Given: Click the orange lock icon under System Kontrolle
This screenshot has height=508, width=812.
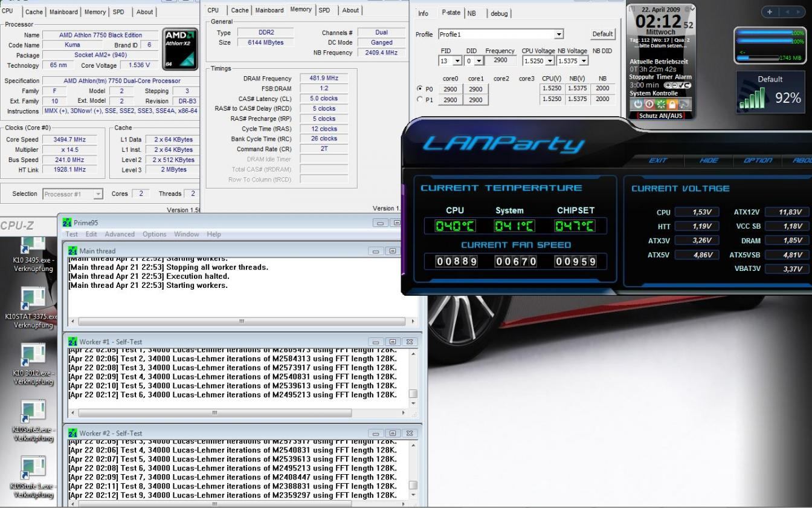Looking at the screenshot, I should (x=672, y=104).
